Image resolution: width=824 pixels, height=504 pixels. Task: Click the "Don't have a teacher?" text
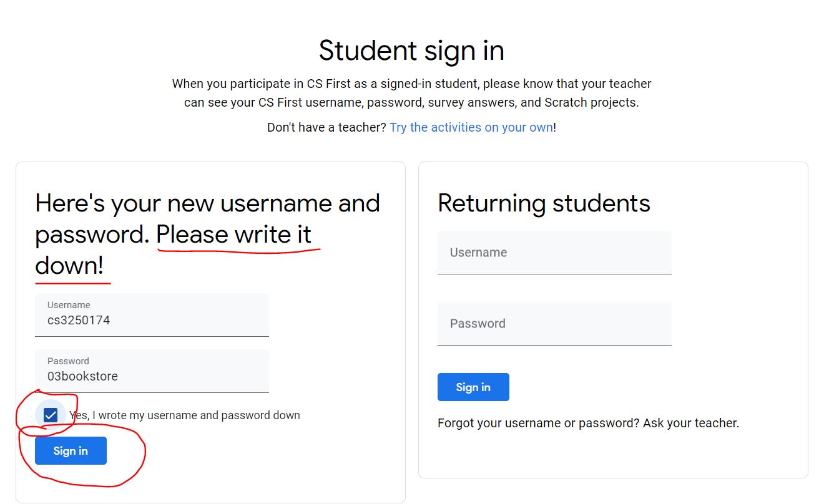pos(326,128)
